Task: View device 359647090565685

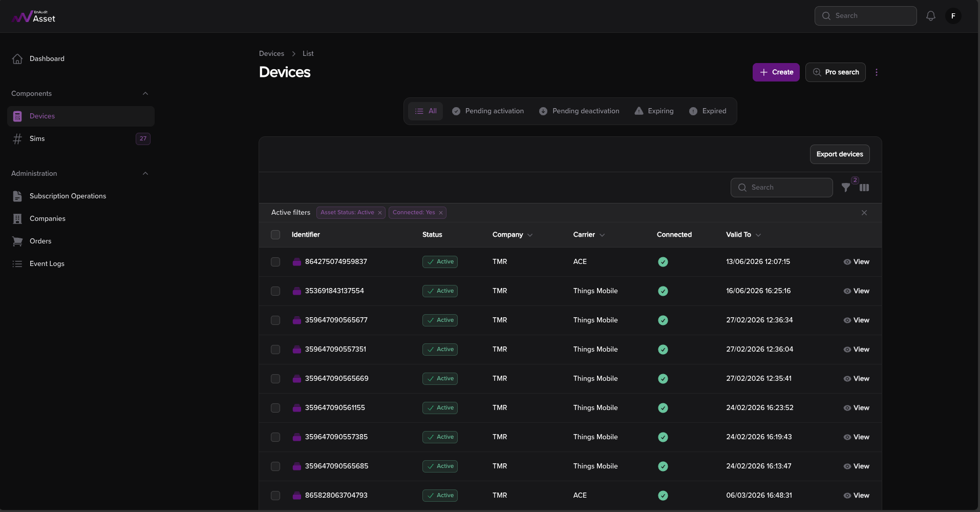Action: pyautogui.click(x=857, y=466)
